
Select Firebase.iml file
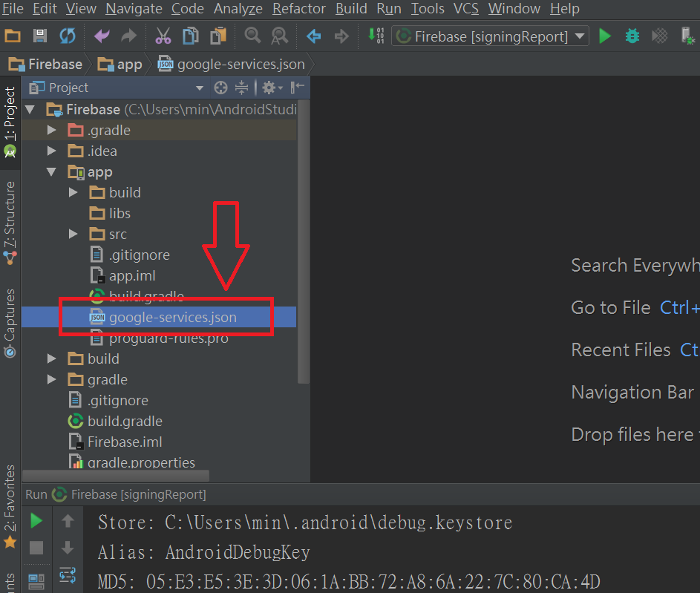[125, 442]
